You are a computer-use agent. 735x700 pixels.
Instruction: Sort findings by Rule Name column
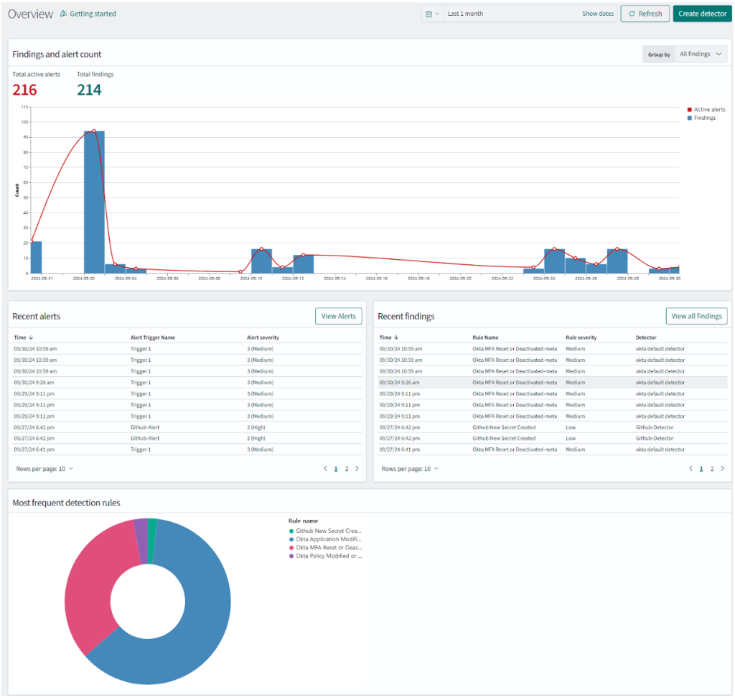coord(485,337)
